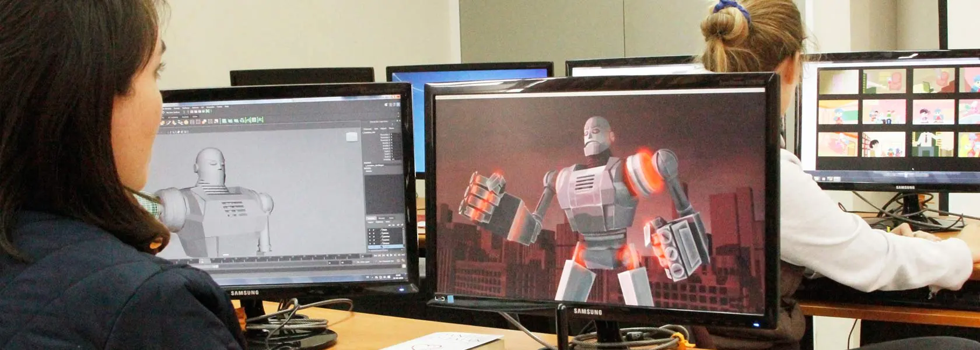Open the top-row thumbnail with creature and green chair
This screenshot has width=980, height=350.
click(934, 80)
